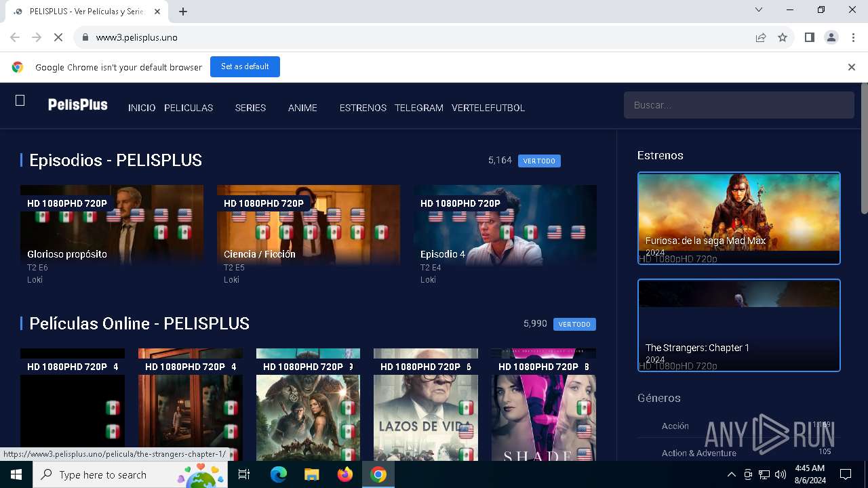Click Películas Online - PELISPLUS heading
This screenshot has width=868, height=488.
coord(139,324)
